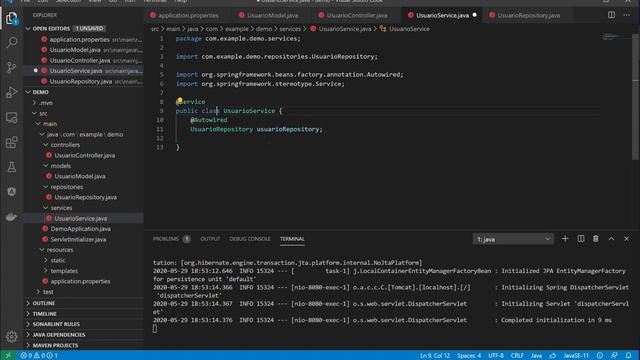Image resolution: width=640 pixels, height=360 pixels.
Task: Open UsuarioController.java in the tree
Action: click(84, 156)
